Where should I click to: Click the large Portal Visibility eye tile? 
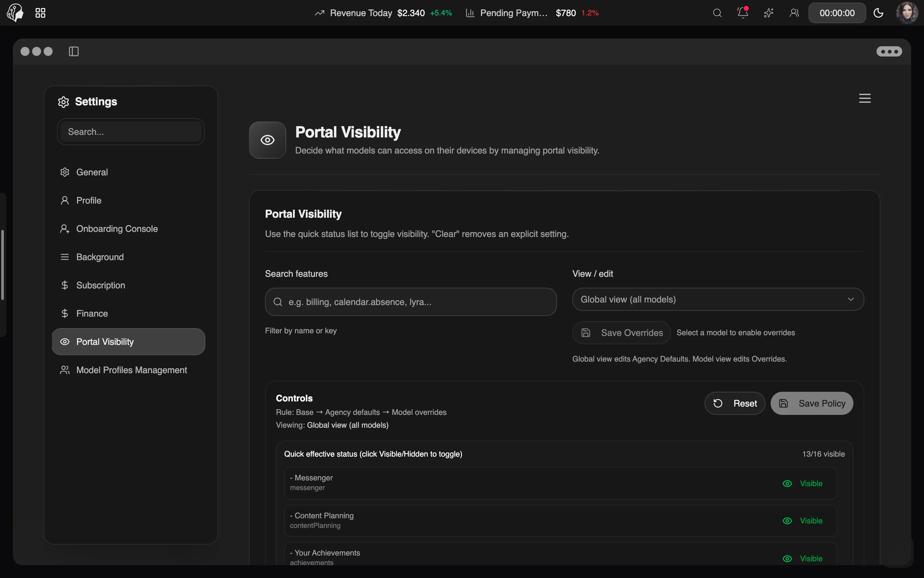click(x=268, y=140)
